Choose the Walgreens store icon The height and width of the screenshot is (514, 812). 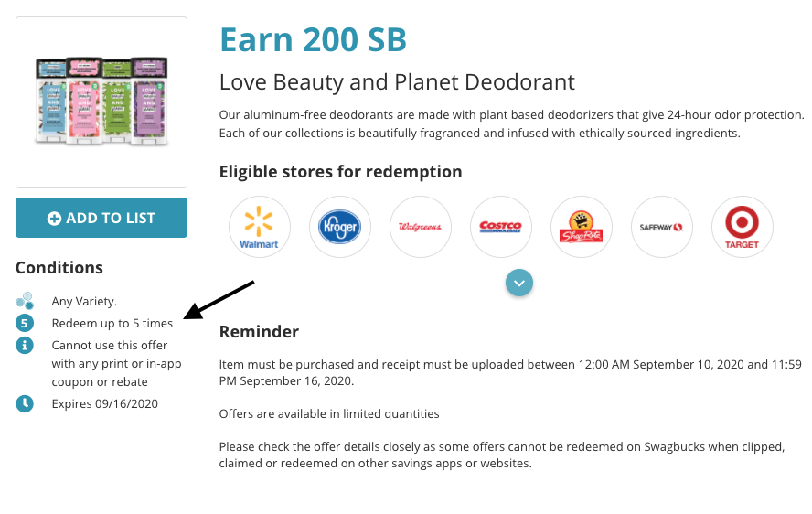pyautogui.click(x=421, y=227)
